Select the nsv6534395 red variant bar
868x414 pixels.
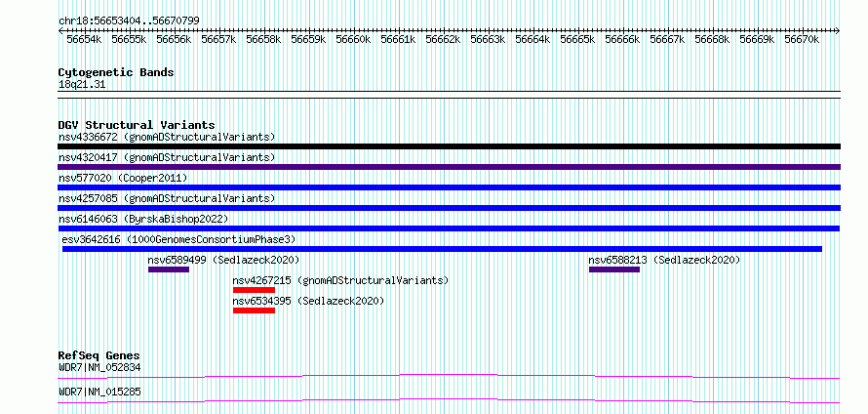pos(255,310)
